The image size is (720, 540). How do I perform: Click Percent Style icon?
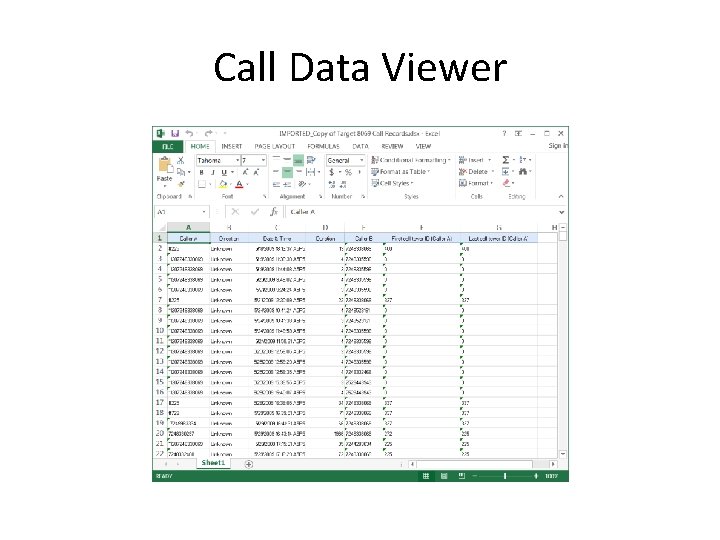click(348, 172)
